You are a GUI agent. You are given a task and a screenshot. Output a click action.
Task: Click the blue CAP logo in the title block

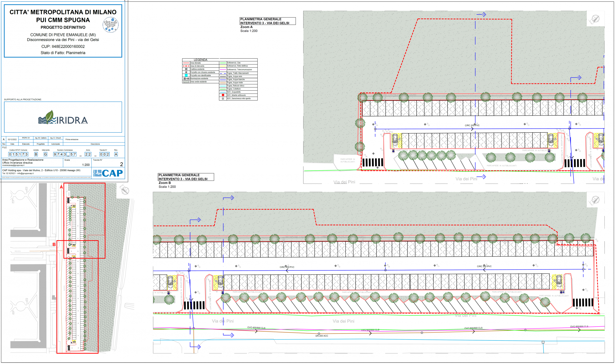click(108, 173)
